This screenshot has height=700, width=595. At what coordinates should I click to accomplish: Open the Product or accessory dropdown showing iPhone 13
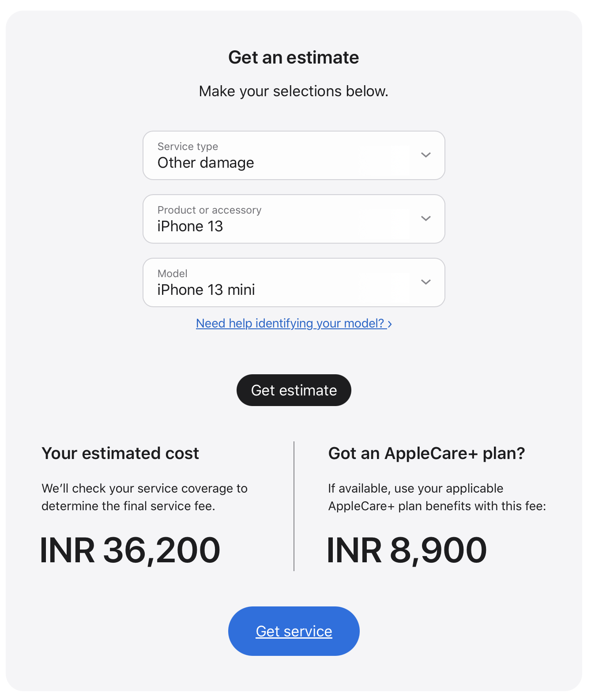pos(294,219)
